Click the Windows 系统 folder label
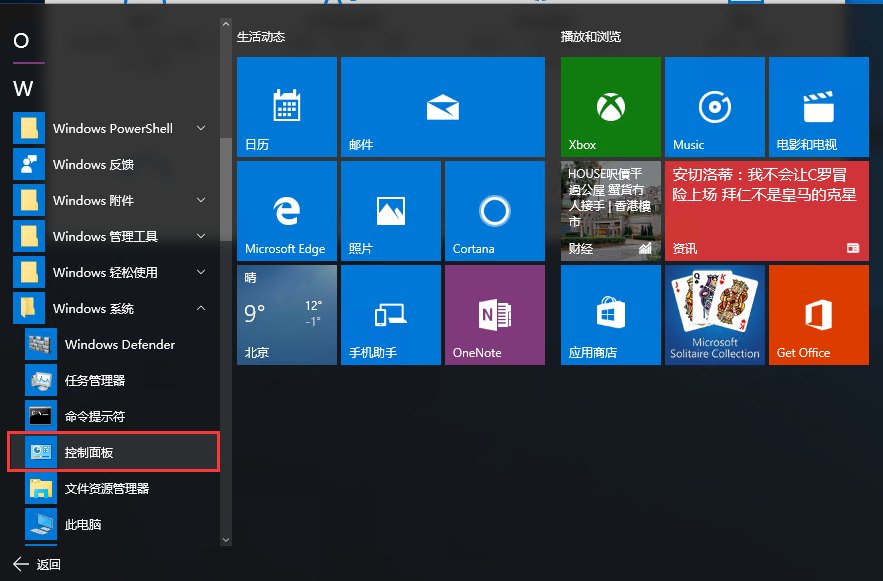883x581 pixels. pos(93,309)
